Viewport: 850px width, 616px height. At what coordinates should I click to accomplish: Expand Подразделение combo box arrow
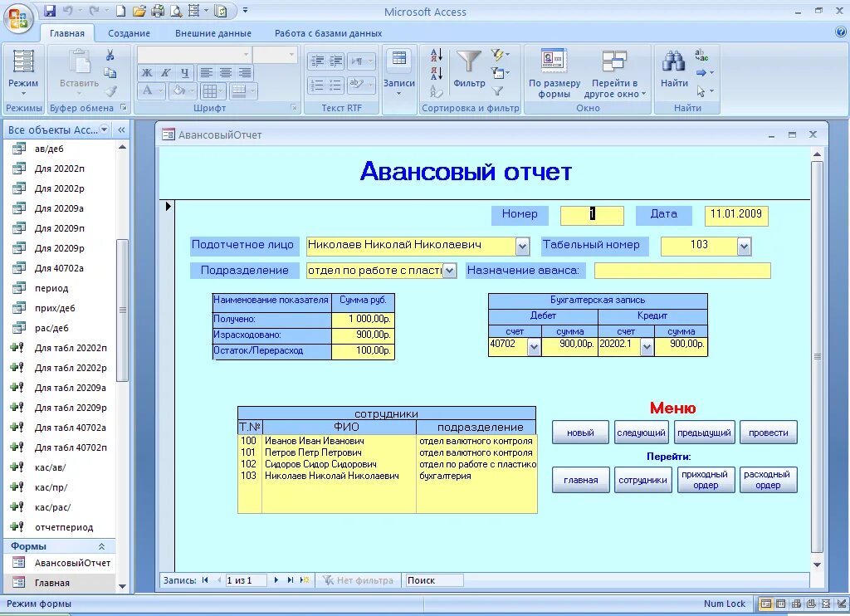[x=450, y=271]
